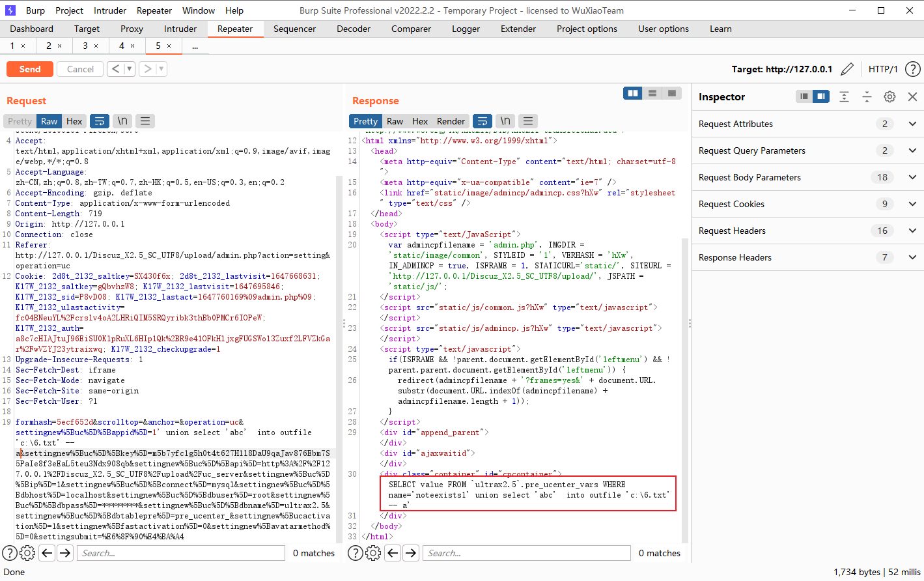Image resolution: width=924 pixels, height=581 pixels.
Task: Go to next match in Response search
Action: pyautogui.click(x=411, y=553)
